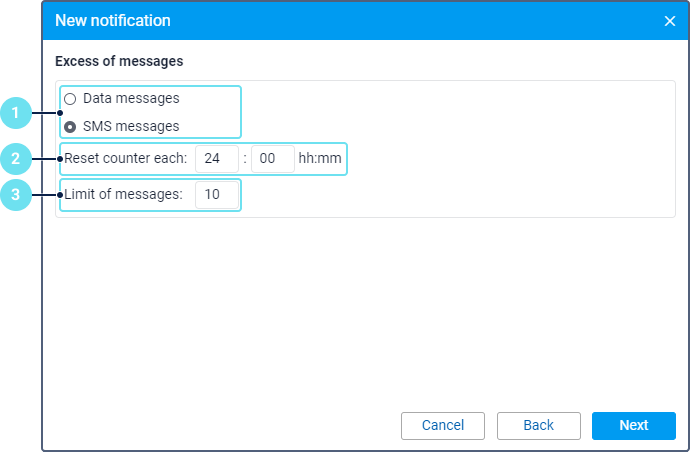Image resolution: width=690 pixels, height=452 pixels.
Task: Click the "Excess of messages" heading
Action: [x=119, y=61]
